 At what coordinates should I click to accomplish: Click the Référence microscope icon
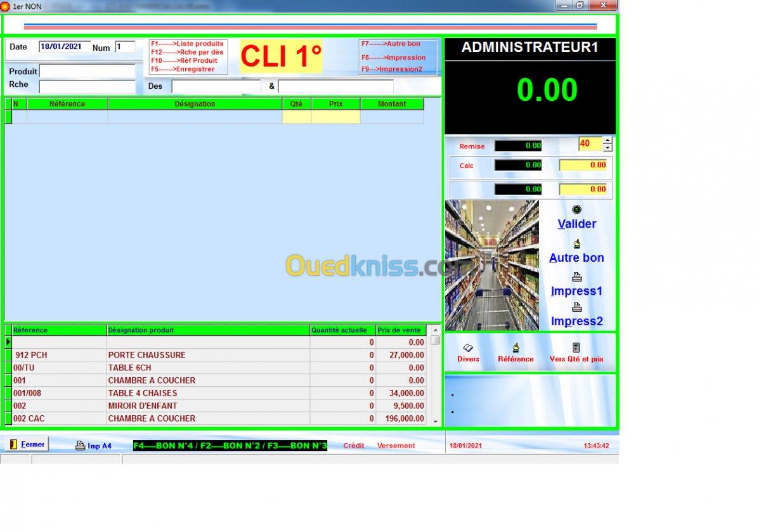point(516,348)
